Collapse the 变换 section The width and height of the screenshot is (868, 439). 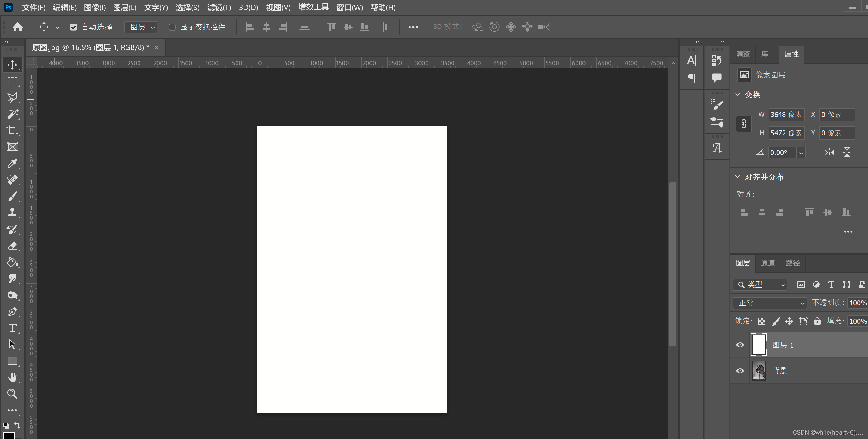coord(738,94)
